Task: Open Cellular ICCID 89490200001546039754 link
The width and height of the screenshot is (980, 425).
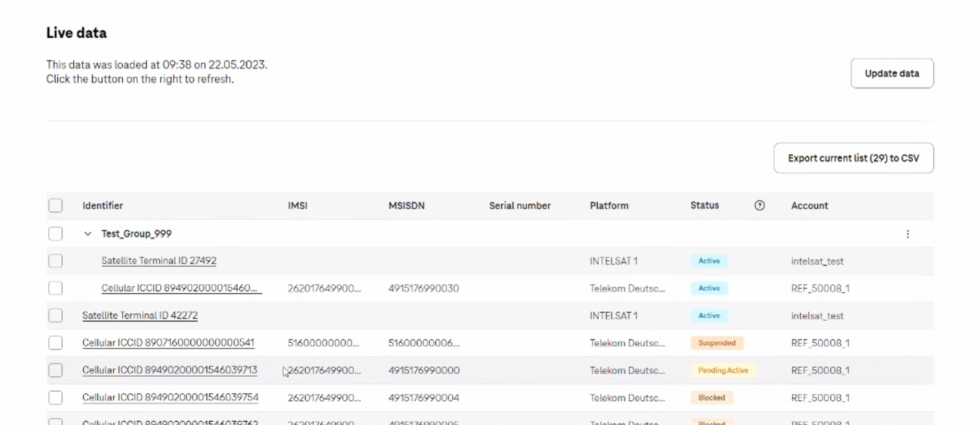Action: coord(170,398)
